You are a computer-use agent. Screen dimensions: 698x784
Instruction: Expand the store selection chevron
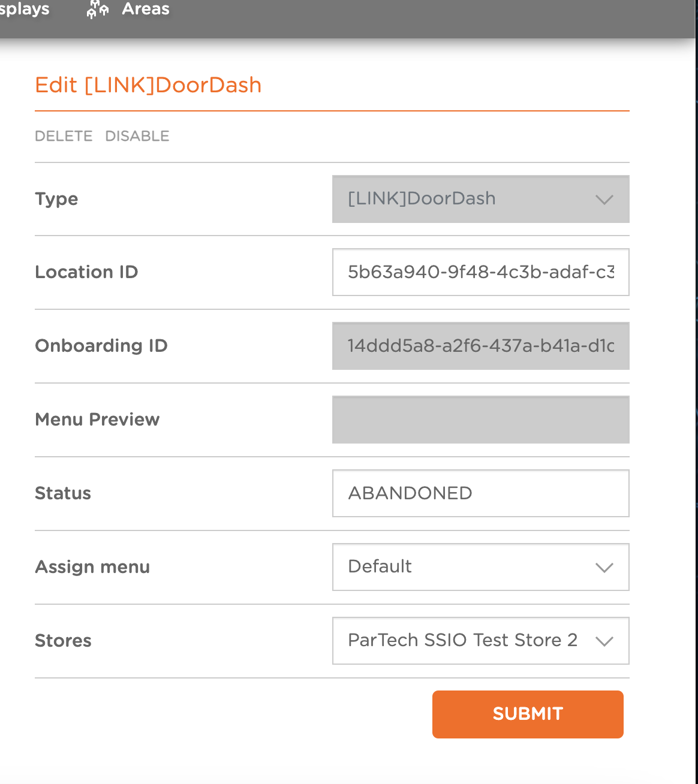pyautogui.click(x=604, y=641)
